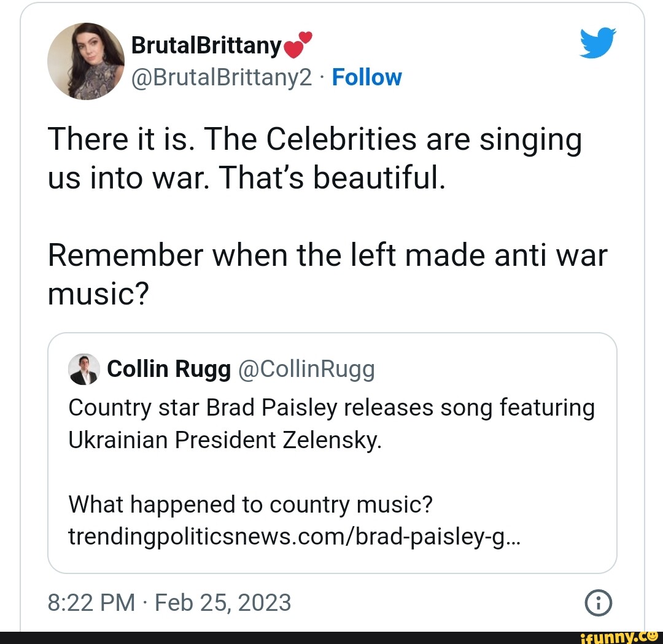Image resolution: width=663 pixels, height=644 pixels.
Task: Follow the @BrutalBrittany2 account
Action: (366, 77)
